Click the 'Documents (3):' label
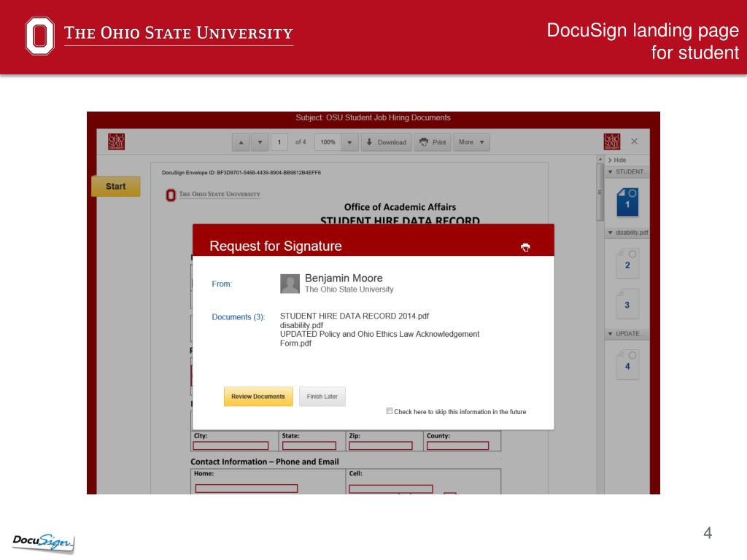Screen dimensions: 747x560 click(239, 317)
